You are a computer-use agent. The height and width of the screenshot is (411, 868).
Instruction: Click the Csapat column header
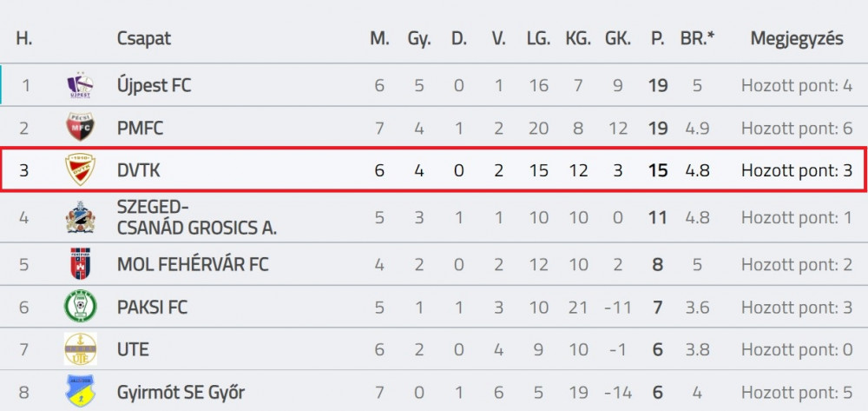(x=144, y=39)
